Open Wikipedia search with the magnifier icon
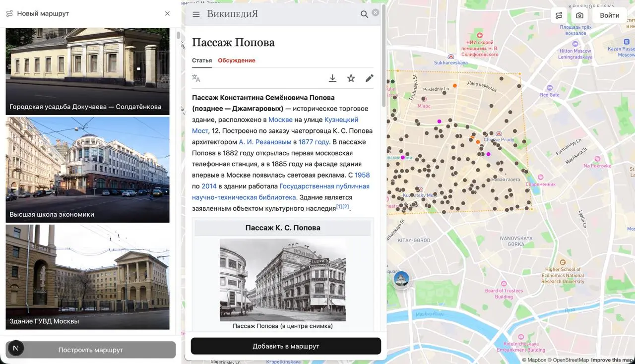This screenshot has width=635, height=364. 364,14
